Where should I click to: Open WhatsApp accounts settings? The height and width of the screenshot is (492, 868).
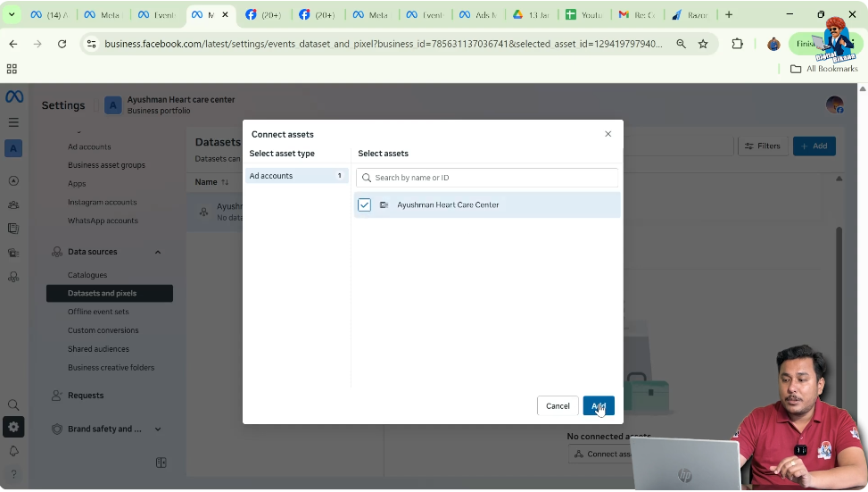(x=103, y=221)
